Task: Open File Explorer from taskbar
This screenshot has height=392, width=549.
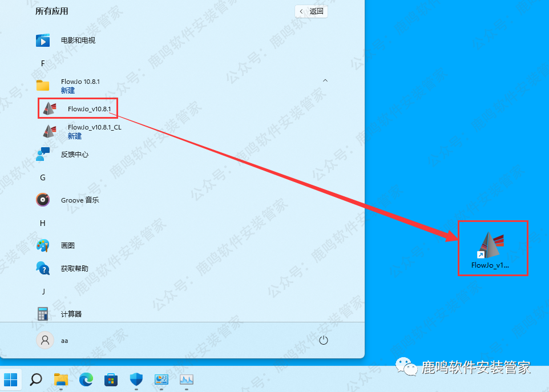Action: (61, 379)
